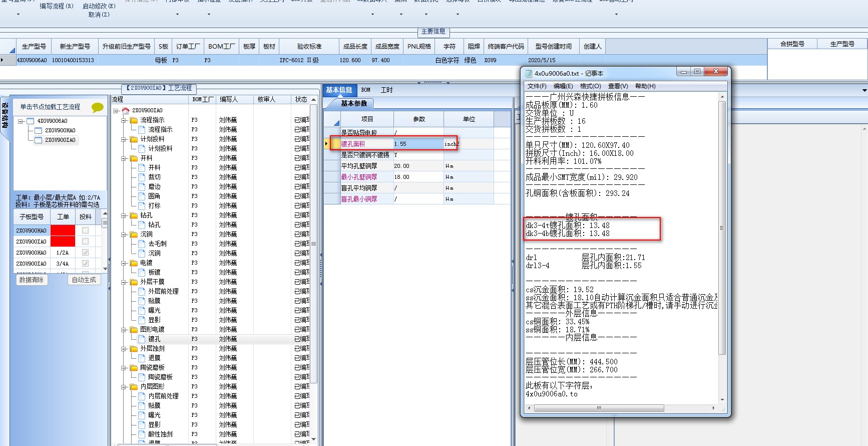Image resolution: width=868 pixels, height=446 pixels.
Task: Click the red home icon beside 2X0U900IA0 root
Action: [126, 110]
